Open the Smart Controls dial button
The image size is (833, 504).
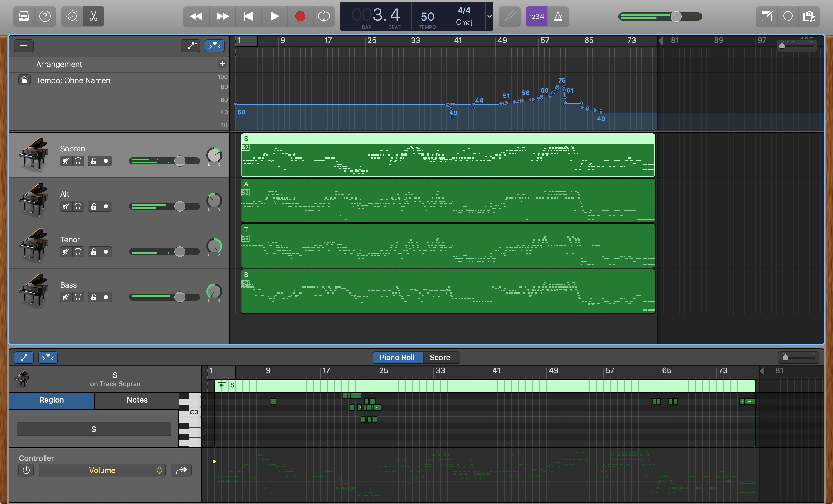(72, 16)
